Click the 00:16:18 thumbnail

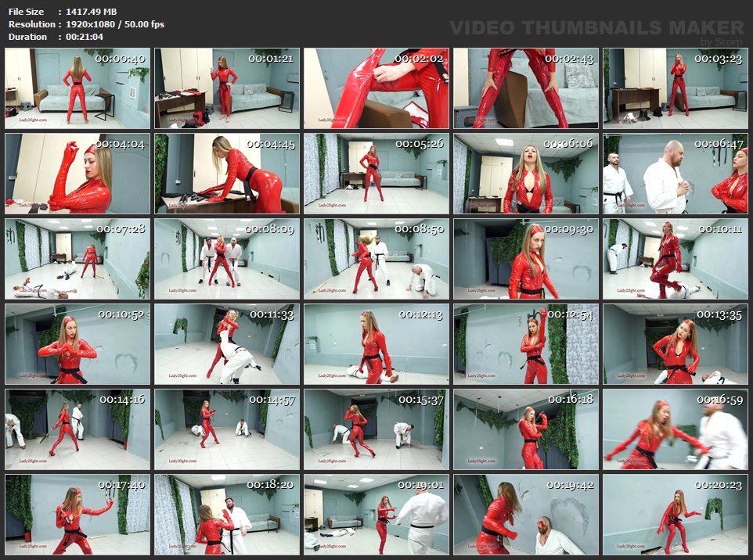526,429
